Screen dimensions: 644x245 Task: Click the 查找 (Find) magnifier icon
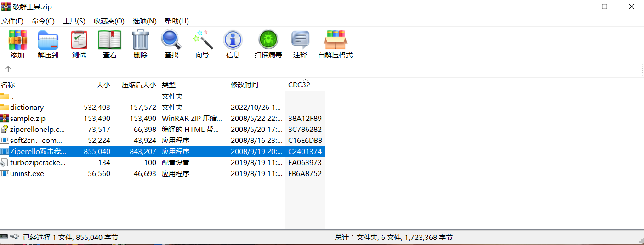171,40
